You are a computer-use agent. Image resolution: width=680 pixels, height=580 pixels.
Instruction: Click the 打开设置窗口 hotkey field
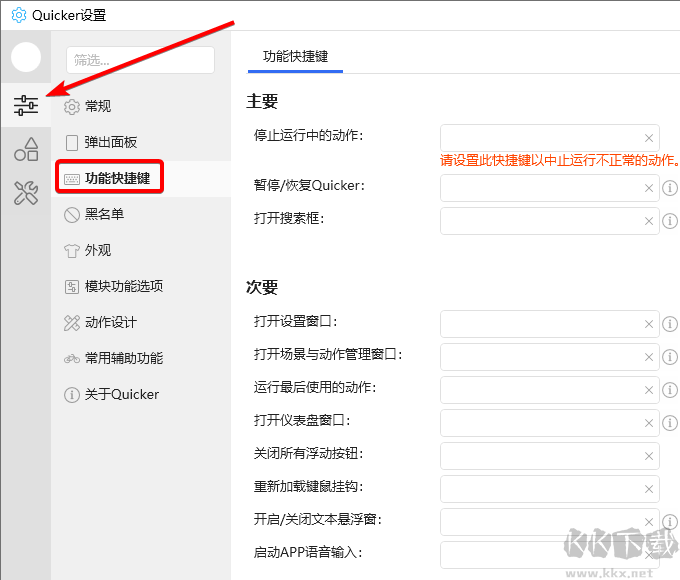[550, 324]
